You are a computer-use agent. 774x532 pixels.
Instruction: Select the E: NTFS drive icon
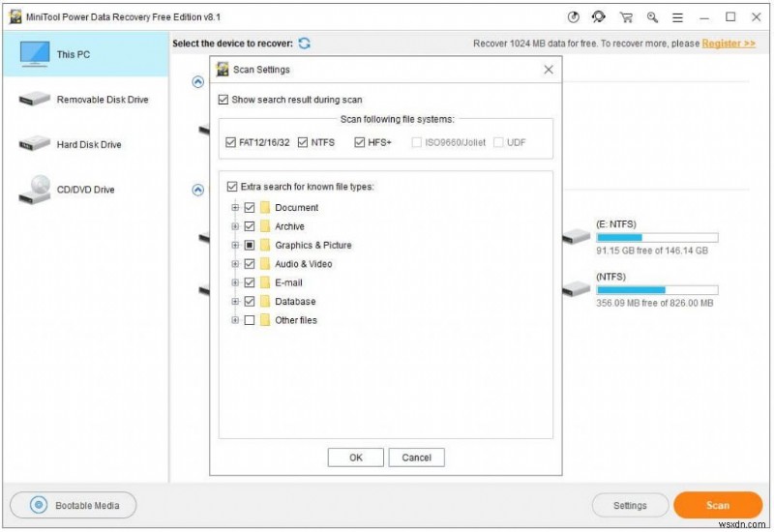(576, 236)
